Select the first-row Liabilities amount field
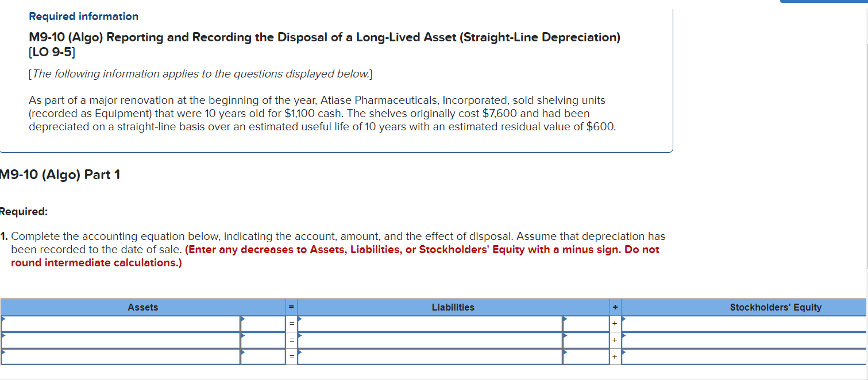Viewport: 868px width, 380px height. click(586, 324)
